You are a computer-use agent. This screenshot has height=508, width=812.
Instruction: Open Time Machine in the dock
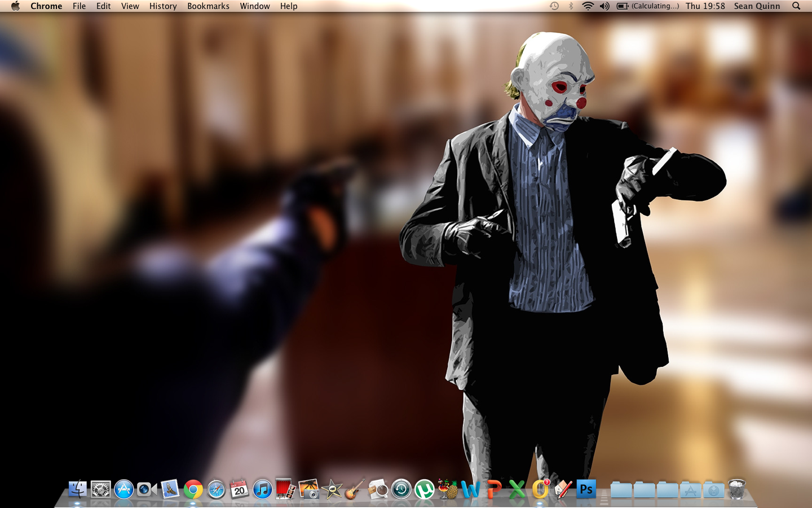(x=401, y=489)
